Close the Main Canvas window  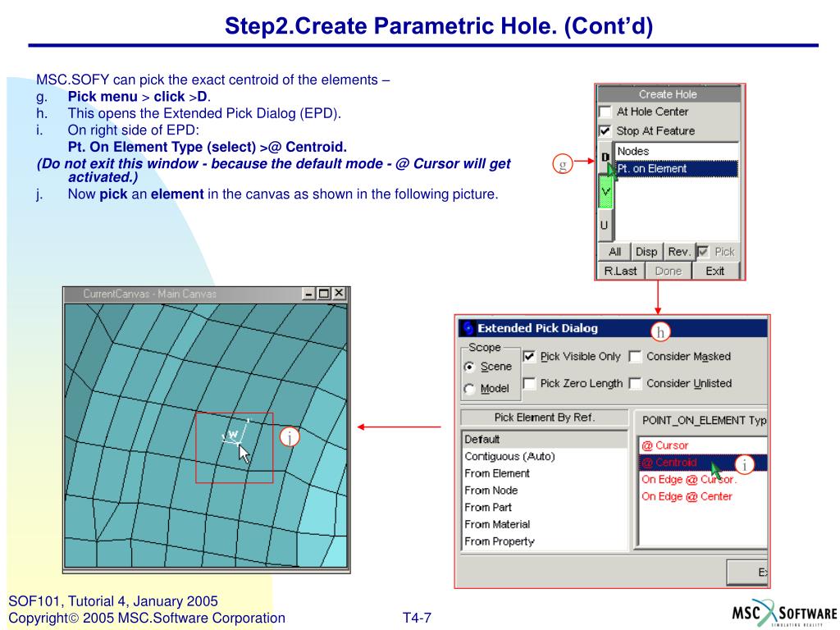coord(339,294)
